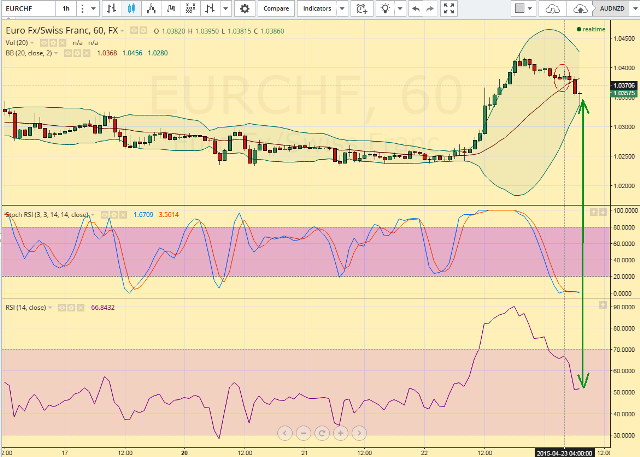This screenshot has height=457, width=640.
Task: Select the Point and Figure chart style icon
Action: point(190,8)
